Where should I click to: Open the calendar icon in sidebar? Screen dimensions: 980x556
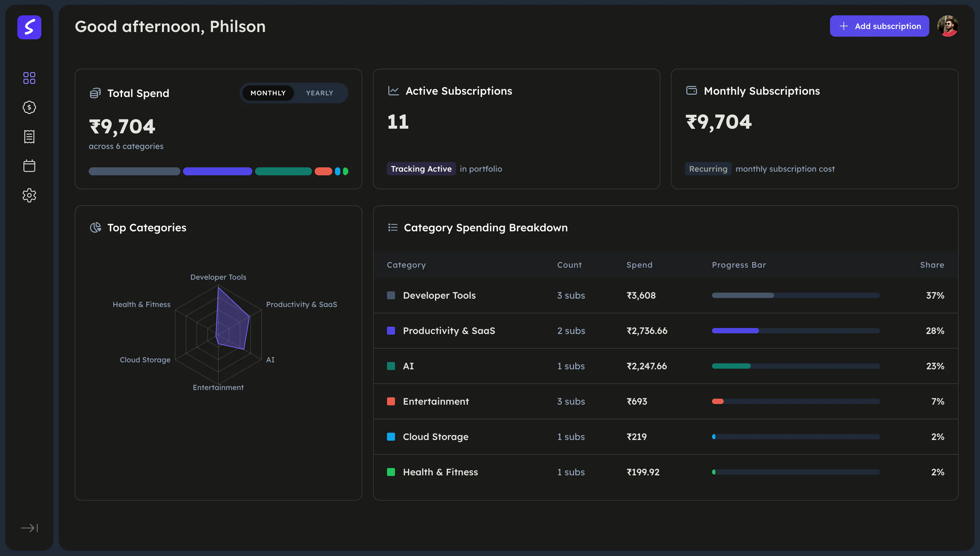click(x=29, y=166)
